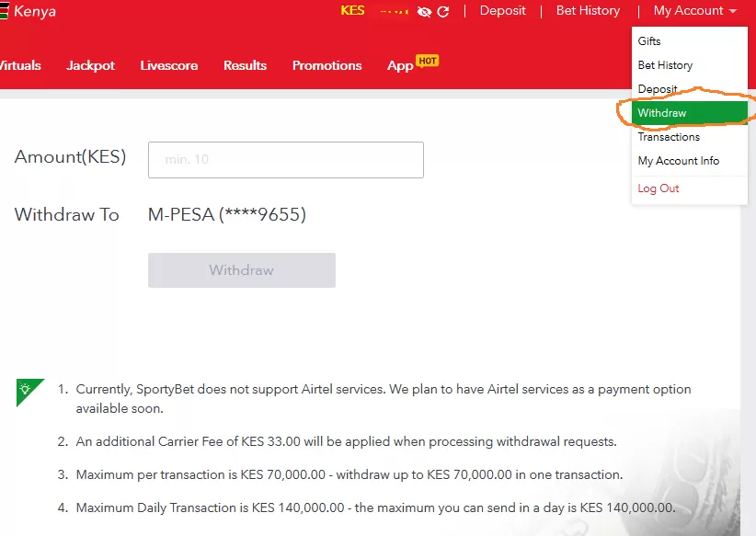756x536 pixels.
Task: Click the M-PESA (****9655) account text
Action: [x=227, y=214]
